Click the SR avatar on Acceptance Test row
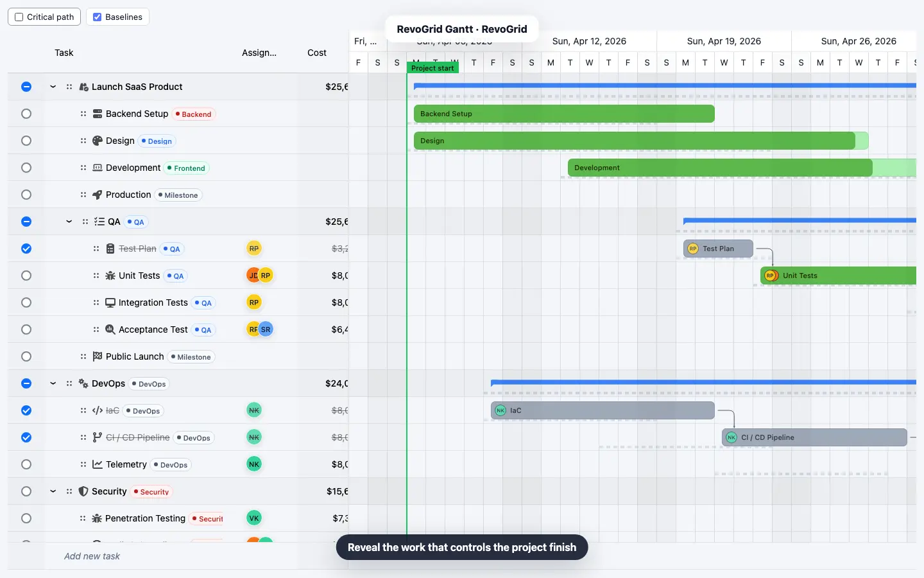 point(266,329)
